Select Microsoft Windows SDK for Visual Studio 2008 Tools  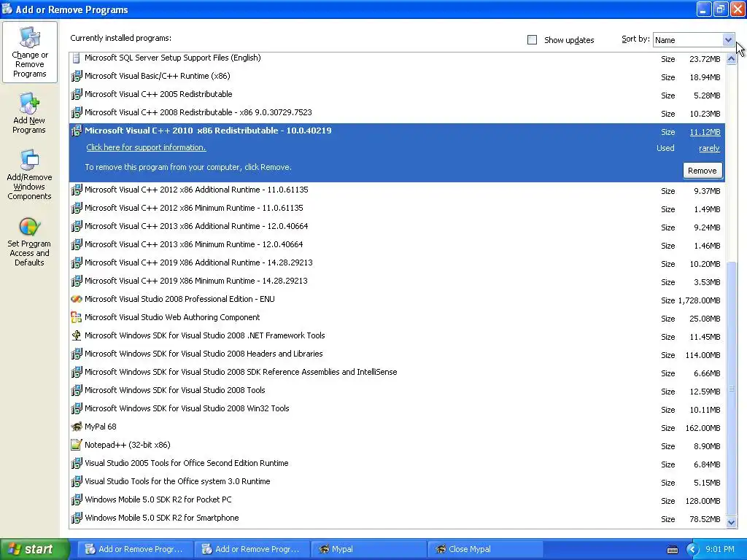click(x=397, y=391)
